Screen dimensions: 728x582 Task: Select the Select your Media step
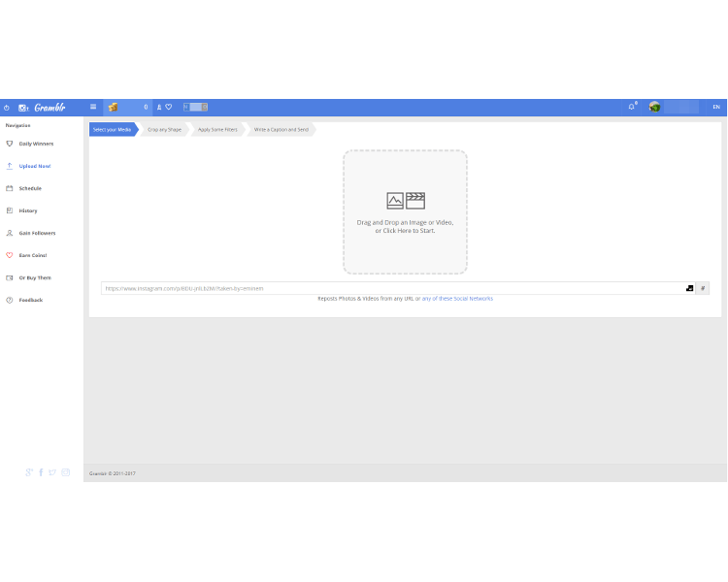tap(113, 129)
